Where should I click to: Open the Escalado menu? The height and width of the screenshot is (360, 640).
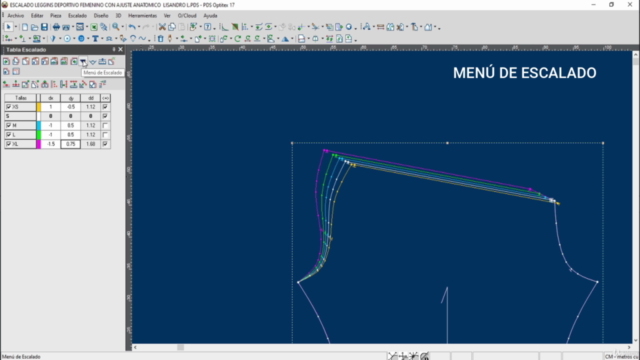click(77, 16)
